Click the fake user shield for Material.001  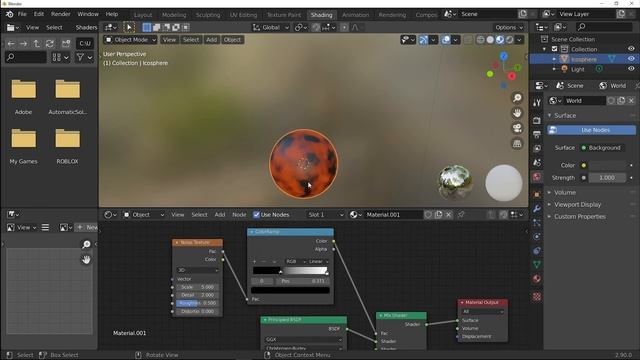pyautogui.click(x=428, y=214)
